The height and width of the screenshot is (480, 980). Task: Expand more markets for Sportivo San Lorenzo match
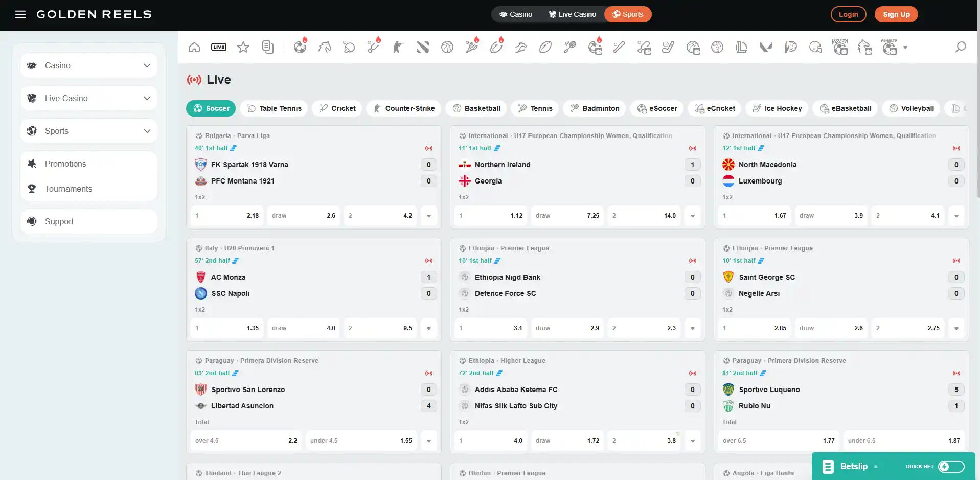[x=429, y=441]
